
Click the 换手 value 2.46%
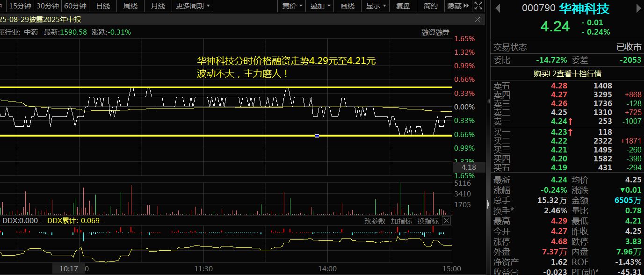pos(555,210)
